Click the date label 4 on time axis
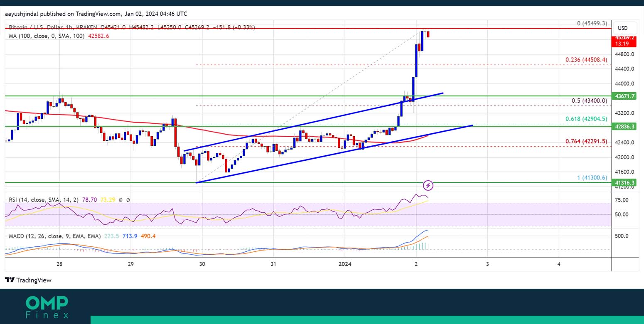The image size is (644, 324). point(559,264)
